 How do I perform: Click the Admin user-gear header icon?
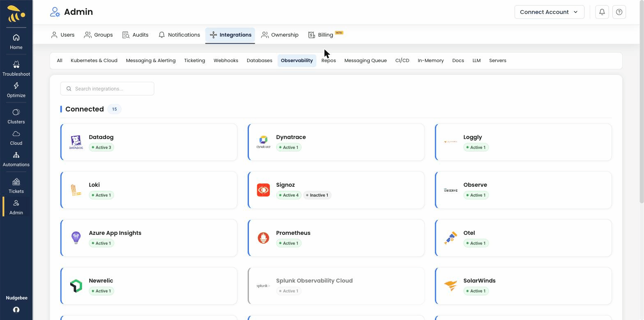tap(55, 12)
